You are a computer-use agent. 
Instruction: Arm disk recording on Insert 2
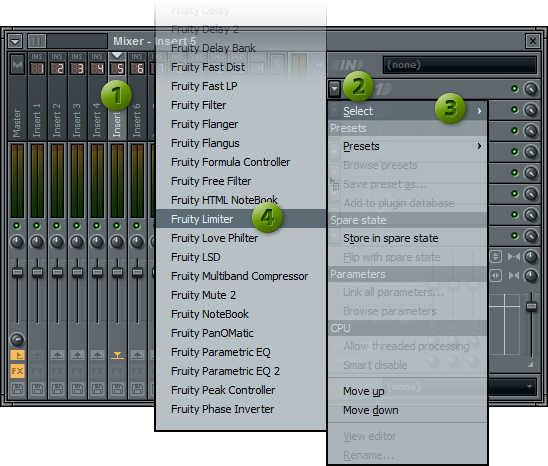point(57,389)
